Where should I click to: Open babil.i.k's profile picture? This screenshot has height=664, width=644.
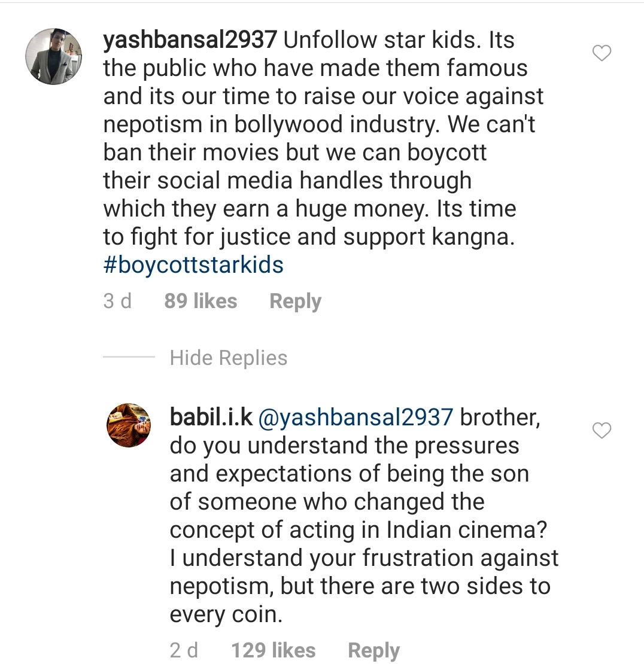[129, 425]
